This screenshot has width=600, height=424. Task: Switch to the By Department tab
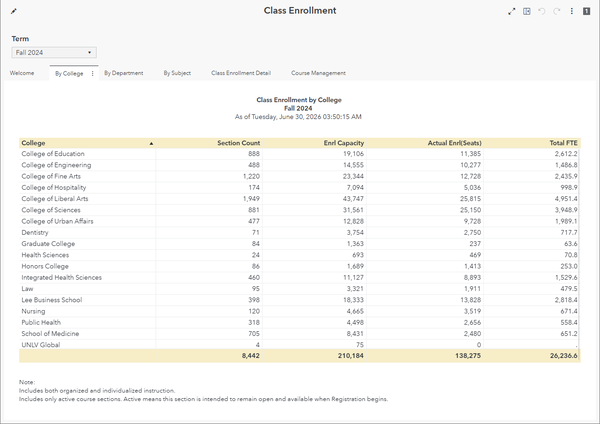pyautogui.click(x=124, y=73)
